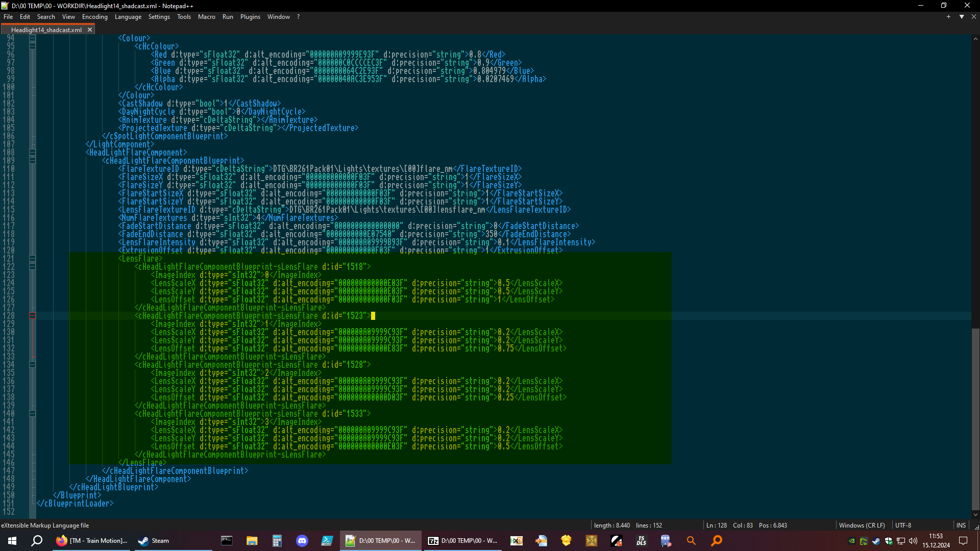The width and height of the screenshot is (980, 551).
Task: Open the Encoding menu
Action: pyautogui.click(x=94, y=17)
